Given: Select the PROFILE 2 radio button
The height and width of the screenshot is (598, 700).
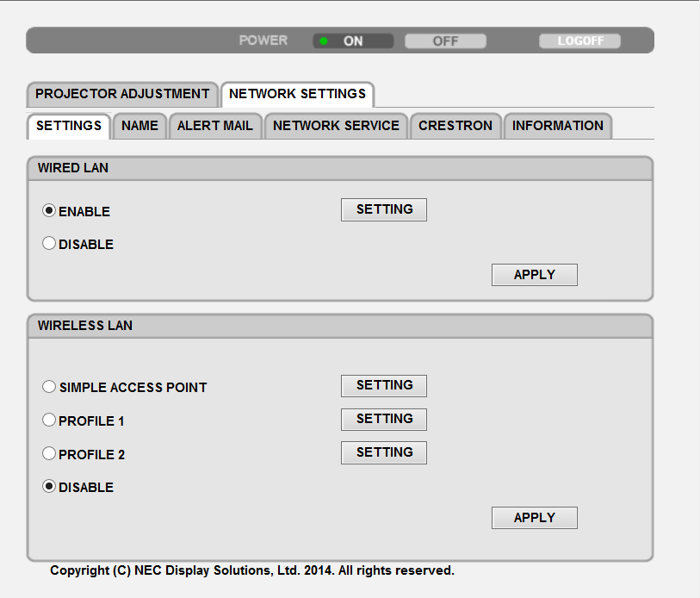Looking at the screenshot, I should point(49,453).
